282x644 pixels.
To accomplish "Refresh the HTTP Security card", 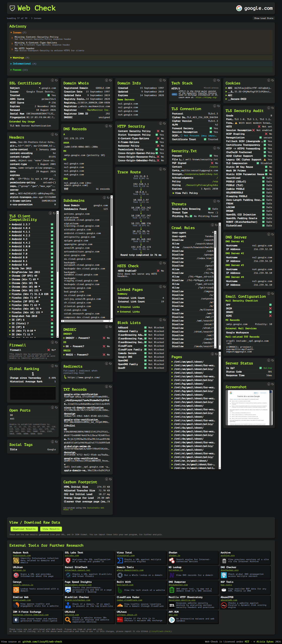I will (164, 124).
